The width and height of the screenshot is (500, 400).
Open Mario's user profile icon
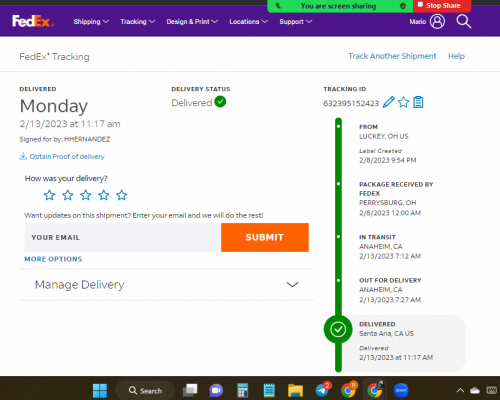pyautogui.click(x=437, y=21)
